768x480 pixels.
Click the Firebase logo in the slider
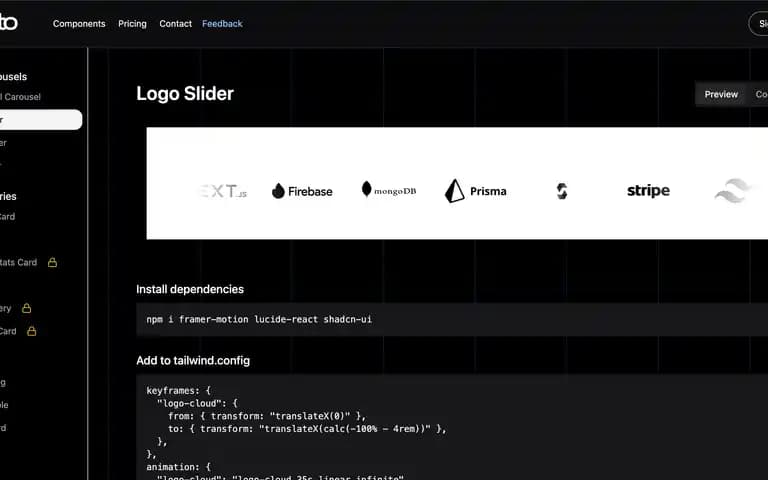click(x=302, y=191)
